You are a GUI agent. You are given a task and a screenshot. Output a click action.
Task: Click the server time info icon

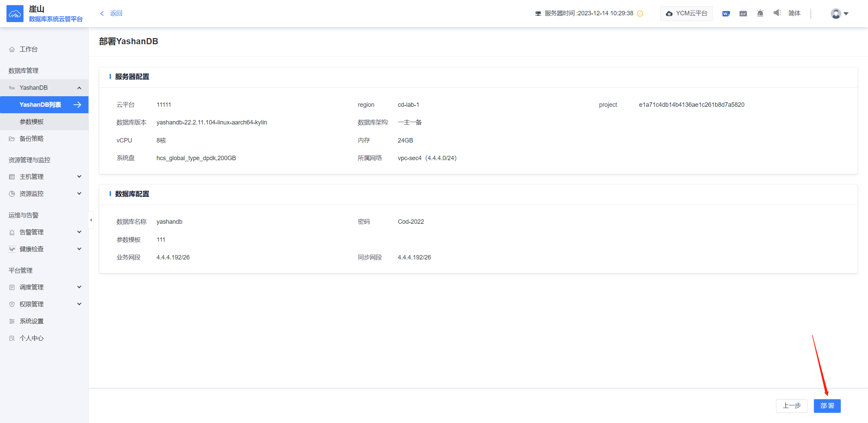[x=640, y=14]
